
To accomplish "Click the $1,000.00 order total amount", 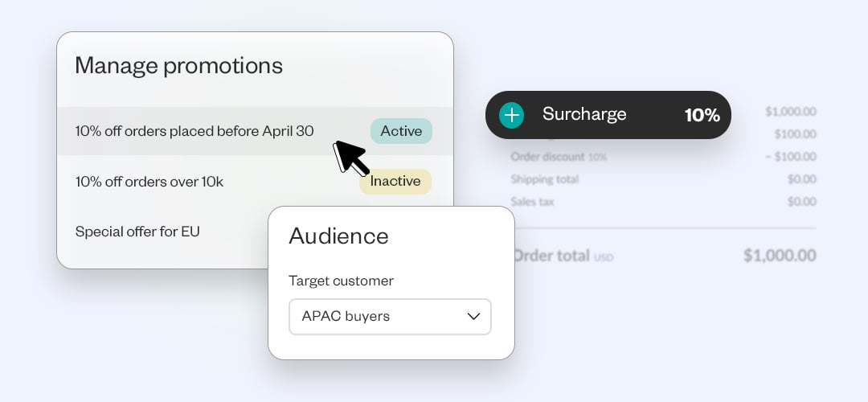I will tap(780, 255).
